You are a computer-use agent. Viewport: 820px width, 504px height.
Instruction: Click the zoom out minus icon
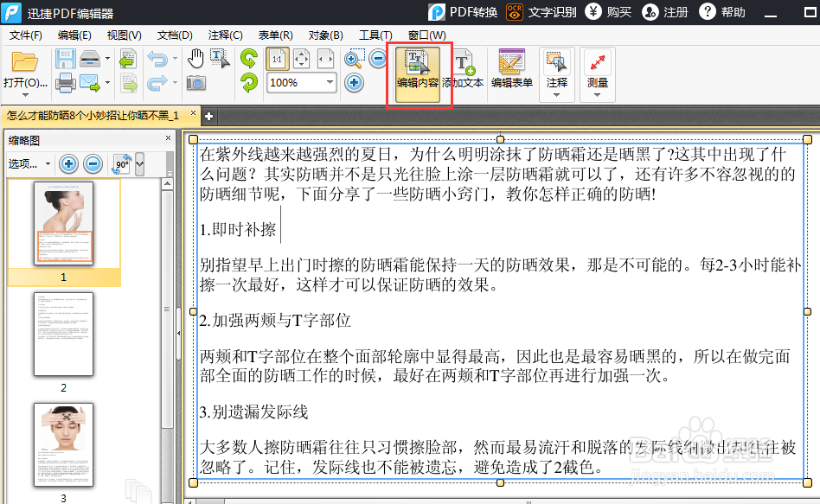378,57
